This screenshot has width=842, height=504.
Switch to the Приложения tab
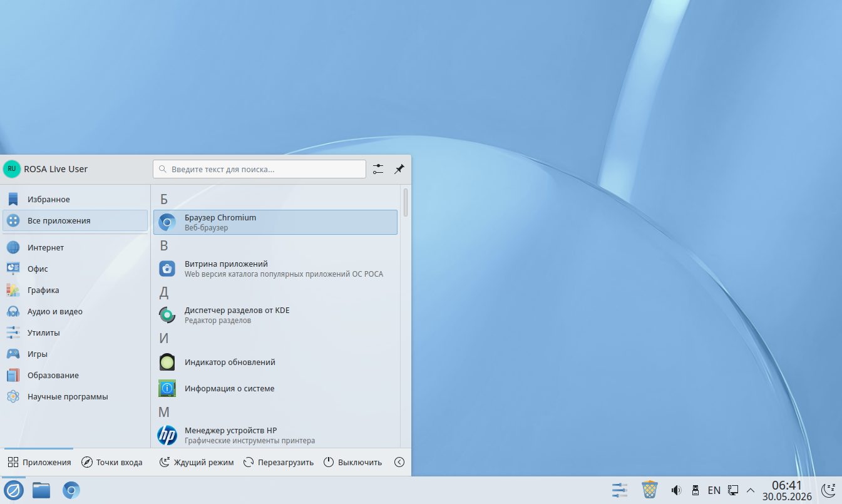(x=39, y=462)
